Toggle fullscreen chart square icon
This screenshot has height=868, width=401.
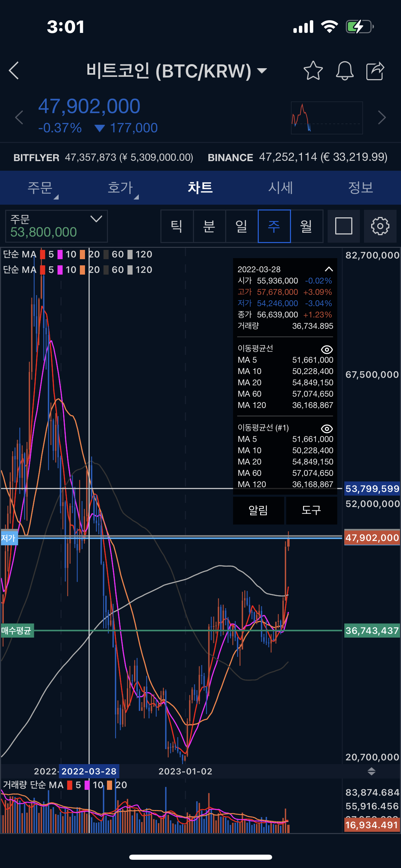[x=343, y=226]
